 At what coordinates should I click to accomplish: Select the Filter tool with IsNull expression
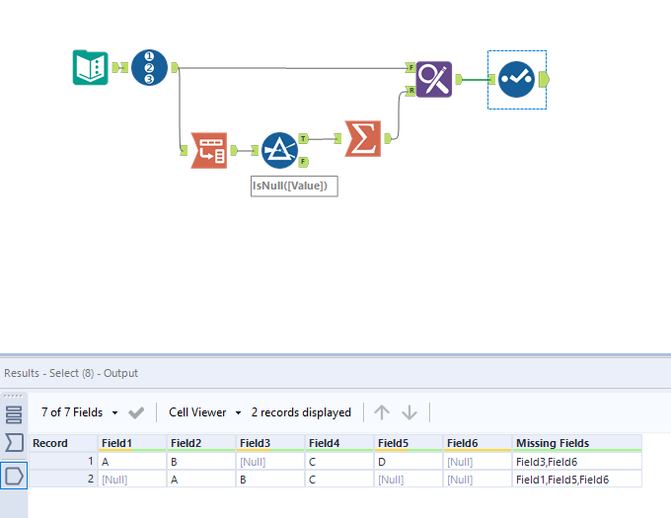point(279,150)
